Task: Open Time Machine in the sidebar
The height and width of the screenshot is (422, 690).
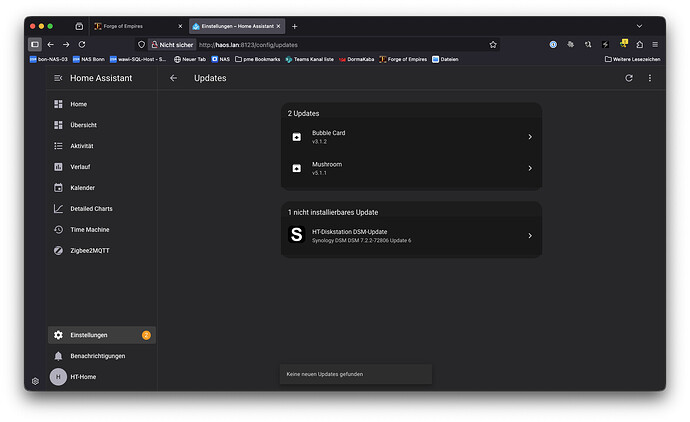Action: click(x=88, y=229)
